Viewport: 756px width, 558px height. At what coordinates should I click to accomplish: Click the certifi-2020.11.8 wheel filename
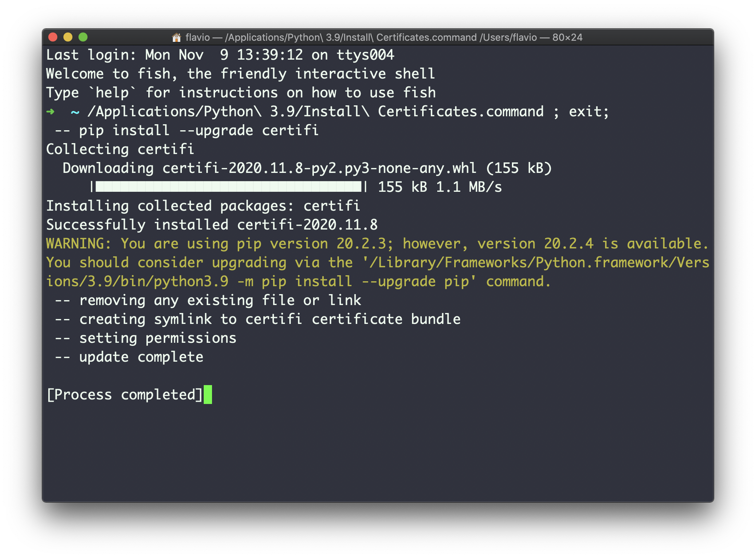[x=319, y=168]
